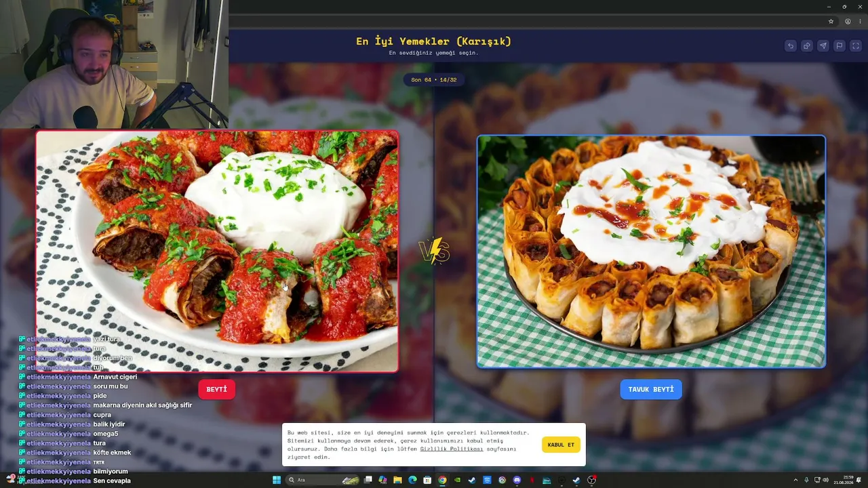This screenshot has width=868, height=488.
Task: Click the paper plane share icon
Action: [823, 46]
